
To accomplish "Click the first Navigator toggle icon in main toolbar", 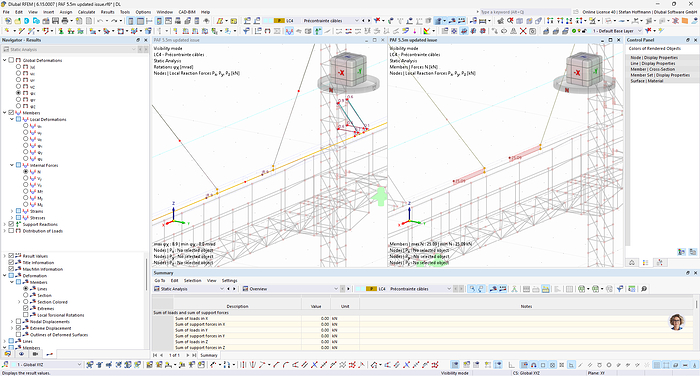I will tap(130, 21).
